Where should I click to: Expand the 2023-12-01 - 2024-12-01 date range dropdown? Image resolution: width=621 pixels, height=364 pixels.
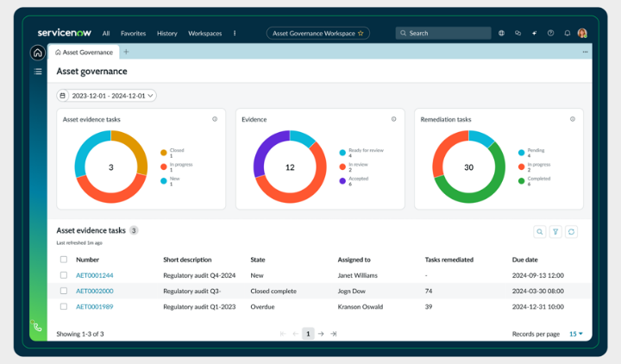click(x=106, y=96)
